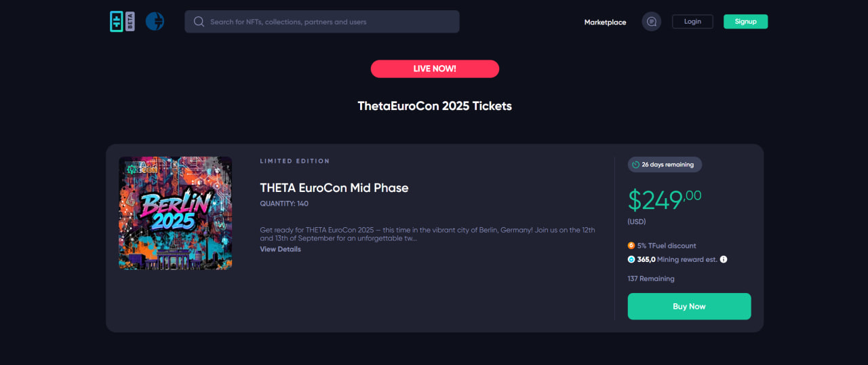The image size is (868, 365).
Task: Open the mining reward info icon
Action: pyautogui.click(x=724, y=259)
